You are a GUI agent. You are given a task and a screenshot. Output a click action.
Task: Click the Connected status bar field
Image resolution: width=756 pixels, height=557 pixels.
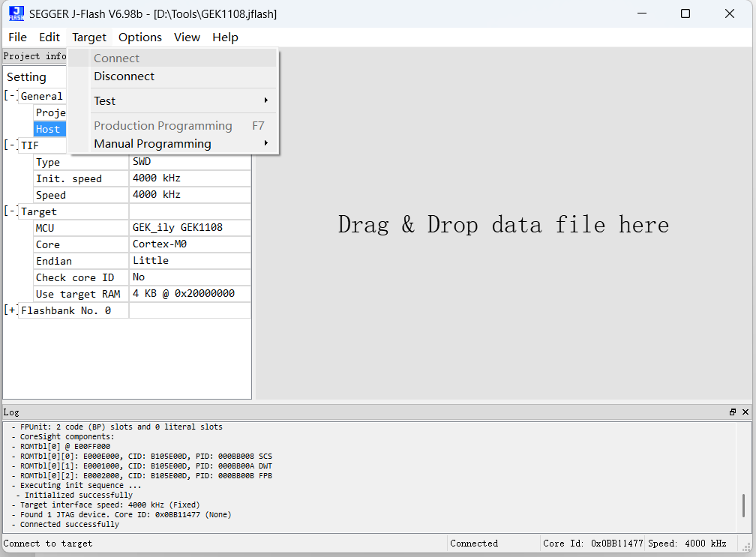pos(493,544)
